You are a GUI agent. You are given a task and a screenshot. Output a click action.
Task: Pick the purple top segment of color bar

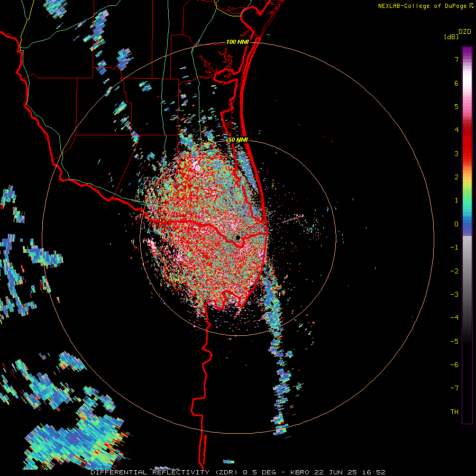click(467, 52)
